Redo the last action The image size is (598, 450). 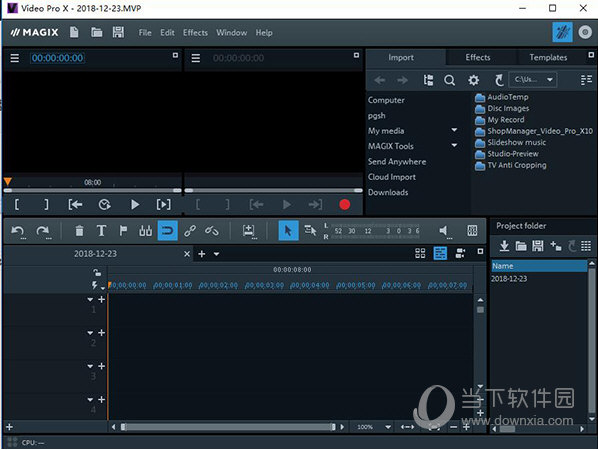tap(43, 231)
